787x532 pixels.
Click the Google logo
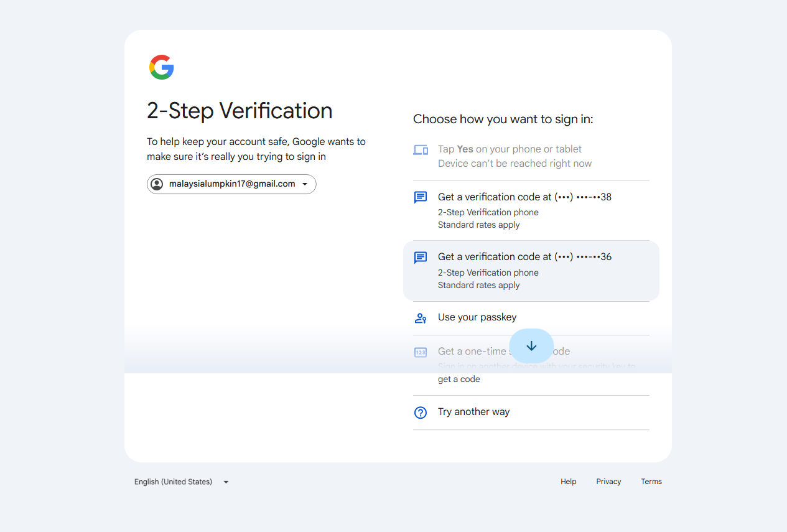(x=162, y=67)
